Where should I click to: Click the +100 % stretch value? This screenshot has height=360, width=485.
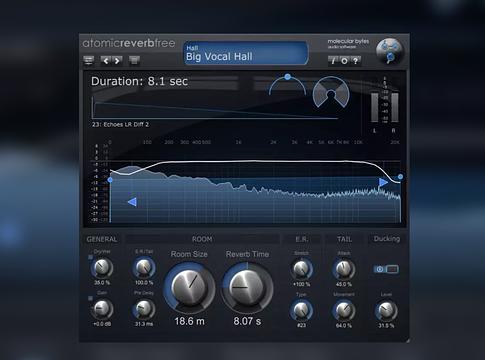pos(302,284)
